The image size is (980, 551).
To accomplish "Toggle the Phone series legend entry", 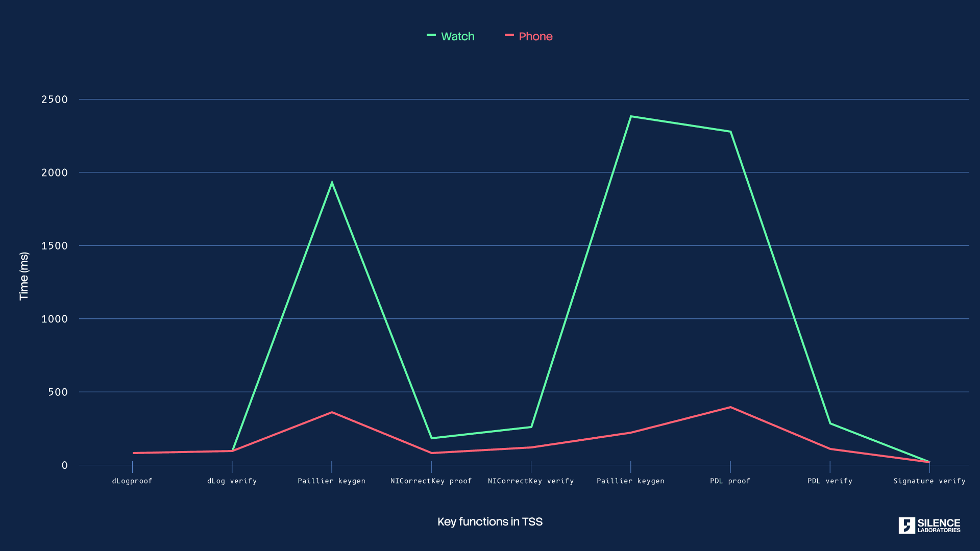I will coord(535,36).
